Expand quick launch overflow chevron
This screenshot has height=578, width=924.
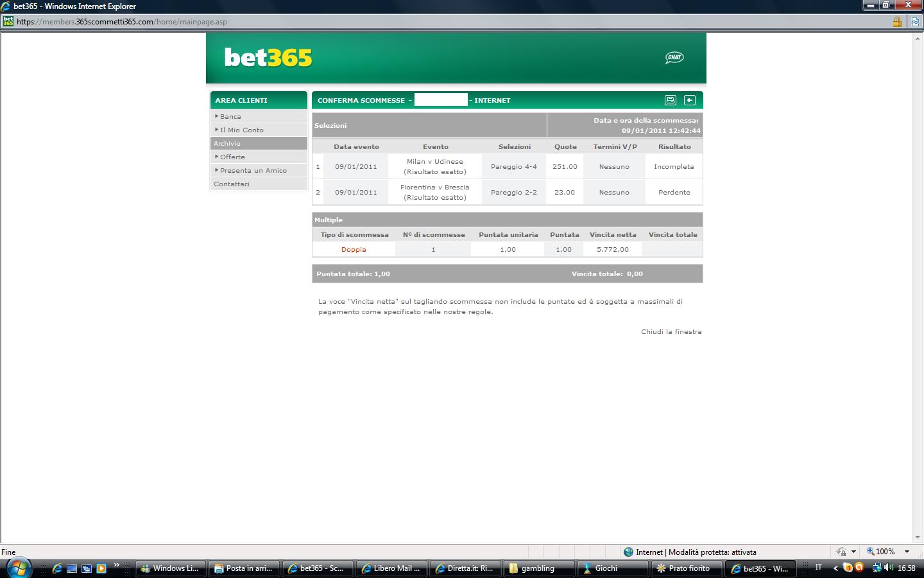(117, 565)
